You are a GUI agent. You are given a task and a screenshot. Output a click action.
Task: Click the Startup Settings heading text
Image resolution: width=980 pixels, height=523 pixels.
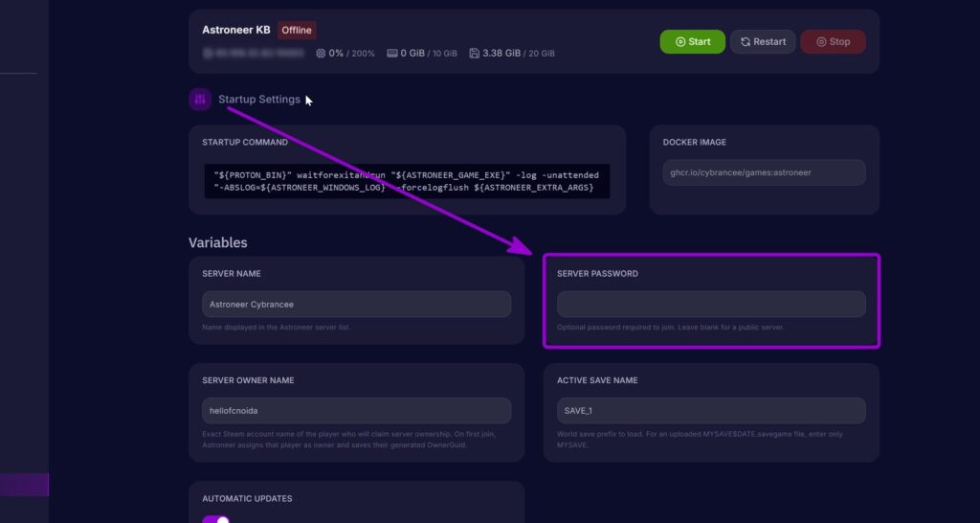pyautogui.click(x=259, y=100)
